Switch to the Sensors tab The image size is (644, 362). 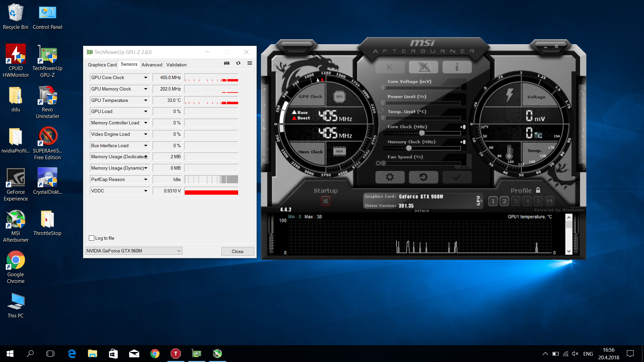pos(129,64)
